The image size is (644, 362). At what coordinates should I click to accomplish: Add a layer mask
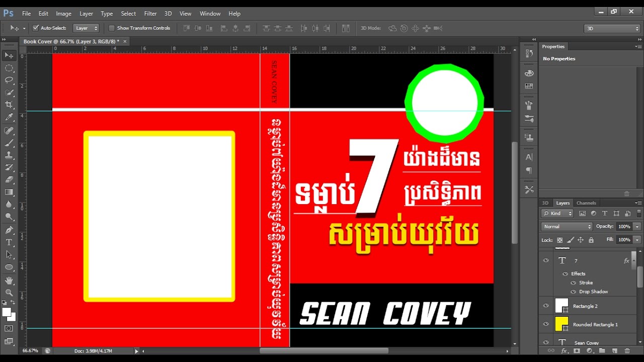point(577,350)
